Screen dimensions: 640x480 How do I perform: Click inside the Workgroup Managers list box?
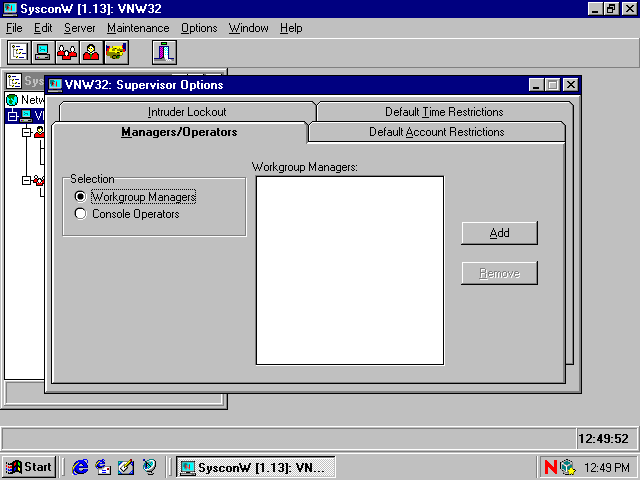tap(350, 270)
